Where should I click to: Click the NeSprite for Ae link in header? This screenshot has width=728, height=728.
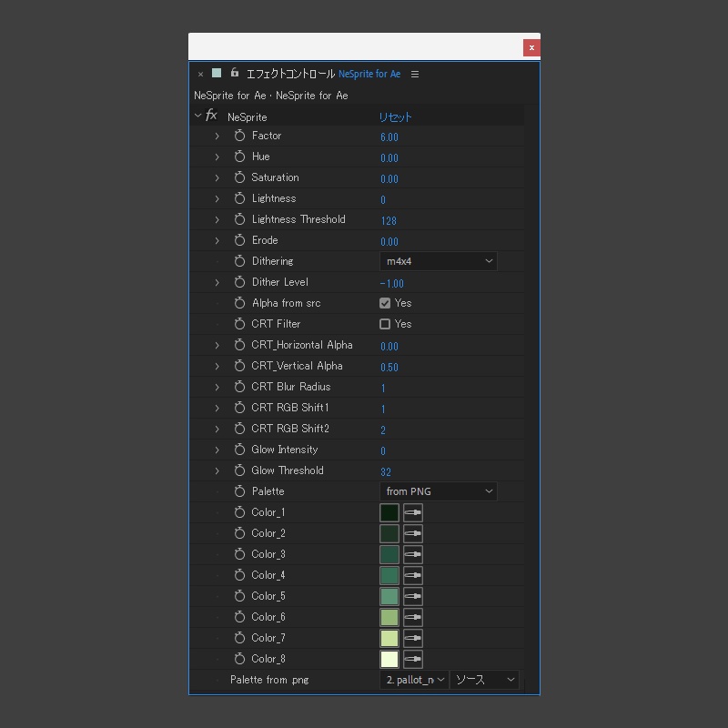pyautogui.click(x=369, y=74)
